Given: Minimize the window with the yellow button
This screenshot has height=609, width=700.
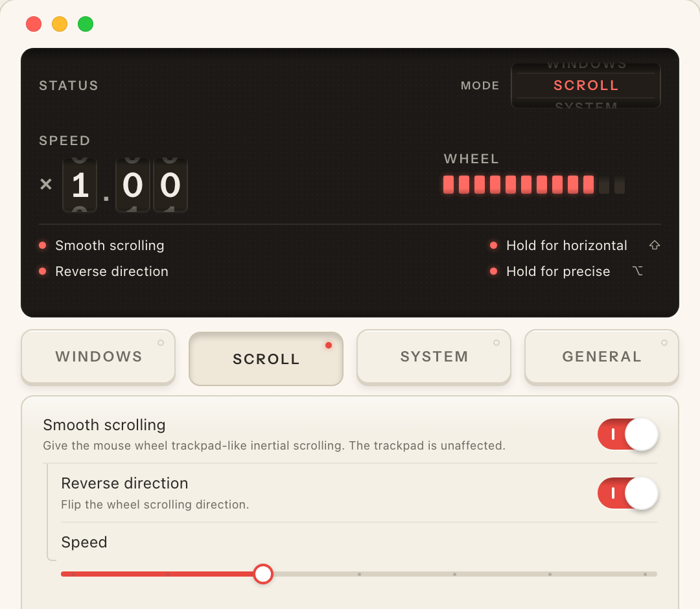Looking at the screenshot, I should point(60,23).
